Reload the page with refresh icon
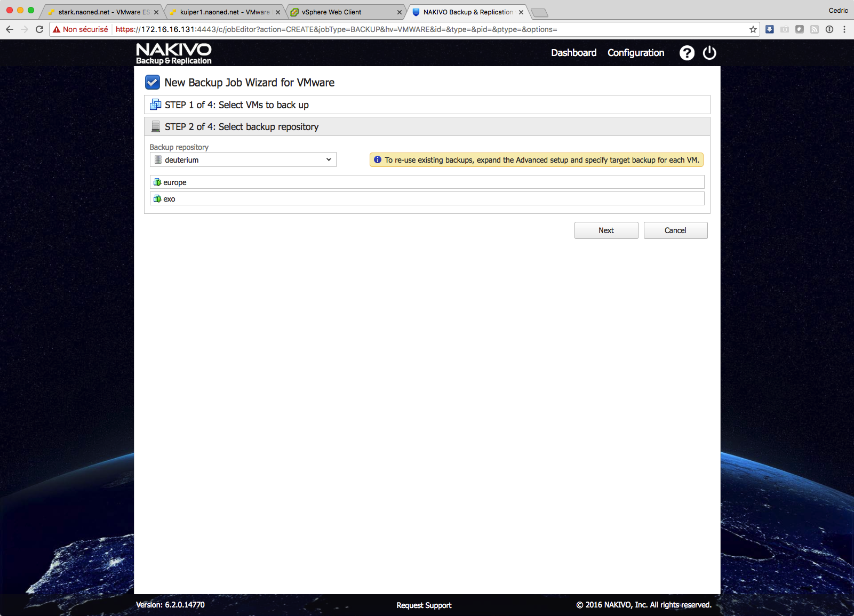The image size is (854, 616). click(39, 29)
